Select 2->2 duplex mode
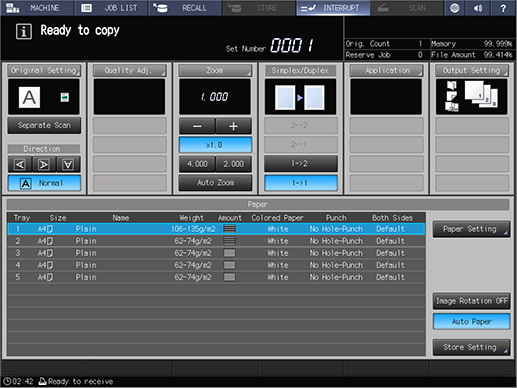Image resolution: width=517 pixels, height=388 pixels. [301, 125]
